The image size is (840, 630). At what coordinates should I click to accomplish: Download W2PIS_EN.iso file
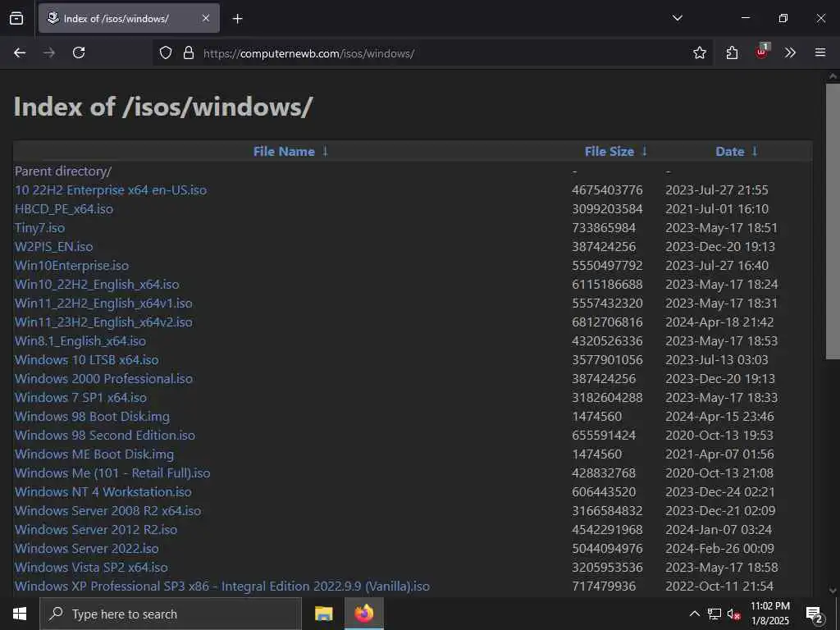click(x=53, y=246)
